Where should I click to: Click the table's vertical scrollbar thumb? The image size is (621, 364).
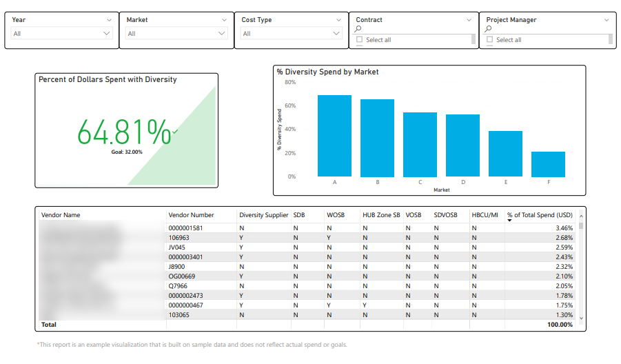(x=581, y=225)
